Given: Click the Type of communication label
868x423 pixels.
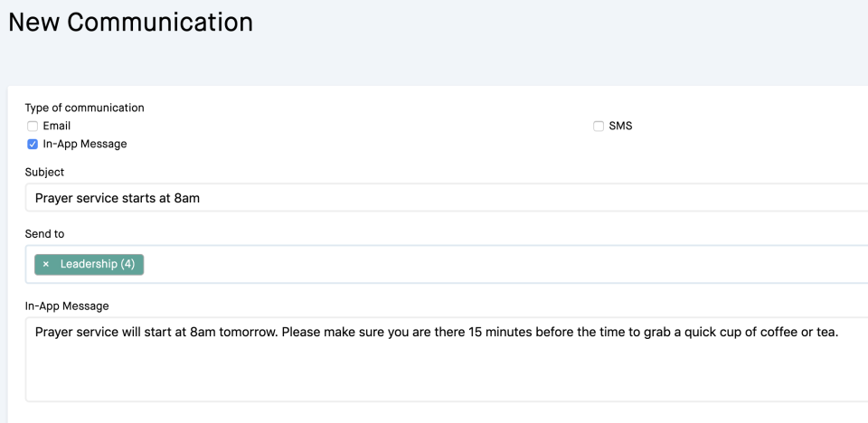Looking at the screenshot, I should (84, 108).
